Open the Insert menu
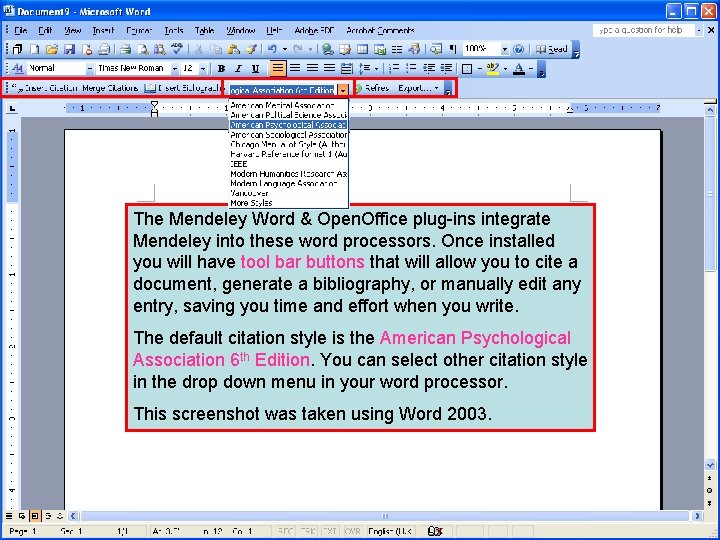This screenshot has width=720, height=540. click(103, 30)
